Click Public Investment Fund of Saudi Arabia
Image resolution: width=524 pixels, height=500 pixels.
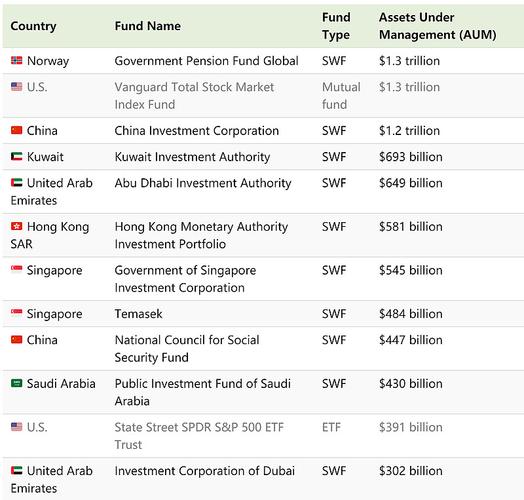point(203,392)
